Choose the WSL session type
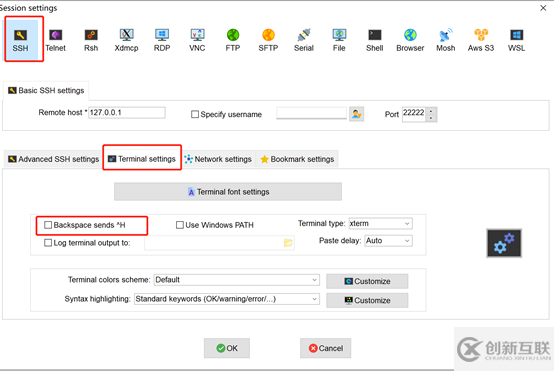The height and width of the screenshot is (371, 554). (517, 40)
